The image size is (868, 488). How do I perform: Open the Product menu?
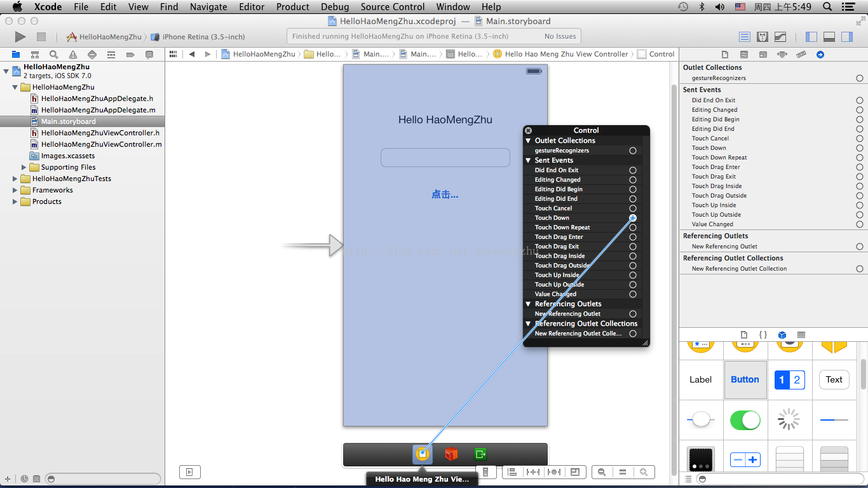[x=293, y=6]
